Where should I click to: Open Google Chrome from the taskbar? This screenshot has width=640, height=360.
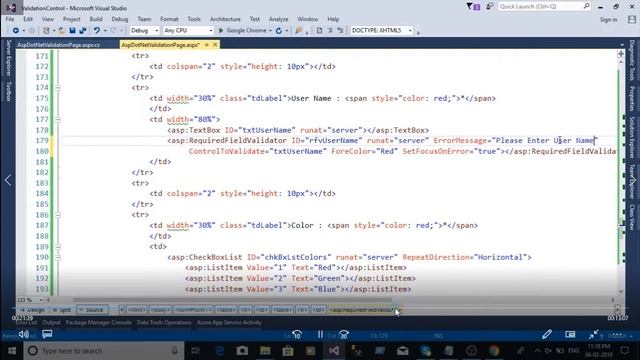[494, 351]
